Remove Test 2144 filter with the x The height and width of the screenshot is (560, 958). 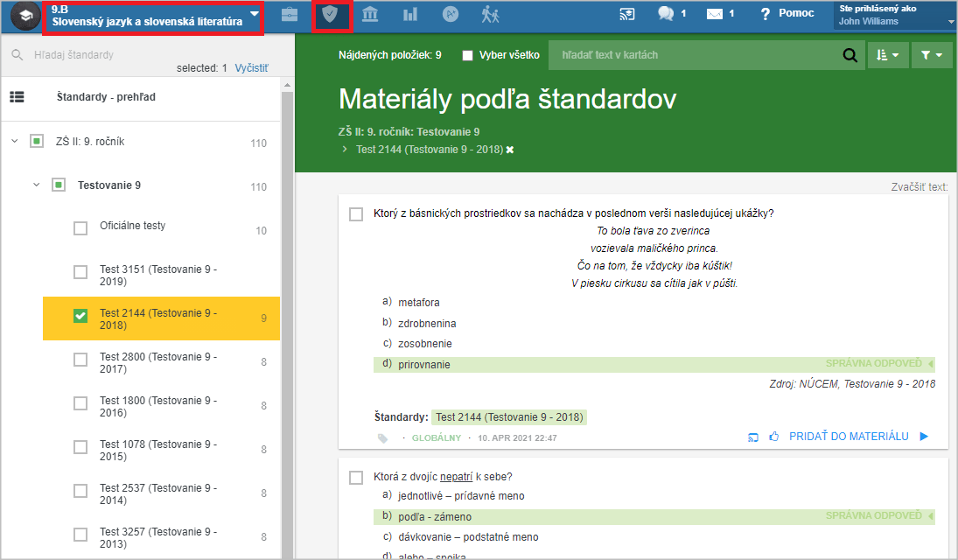pos(509,150)
